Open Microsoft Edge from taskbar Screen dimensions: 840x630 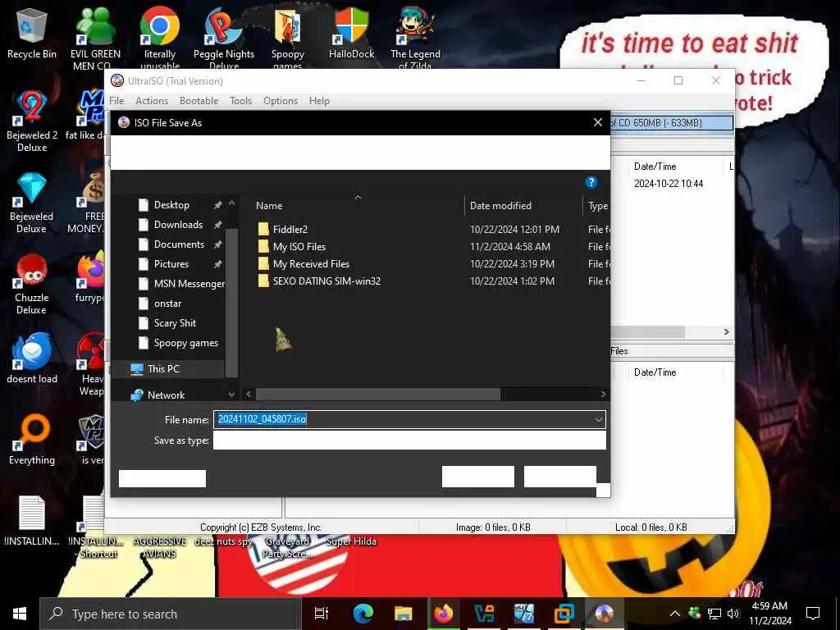363,614
